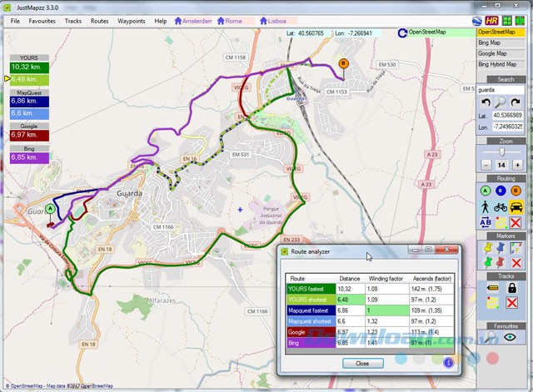This screenshot has height=392, width=533.
Task: Jump to Amsterdam favourite location
Action: pyautogui.click(x=193, y=20)
